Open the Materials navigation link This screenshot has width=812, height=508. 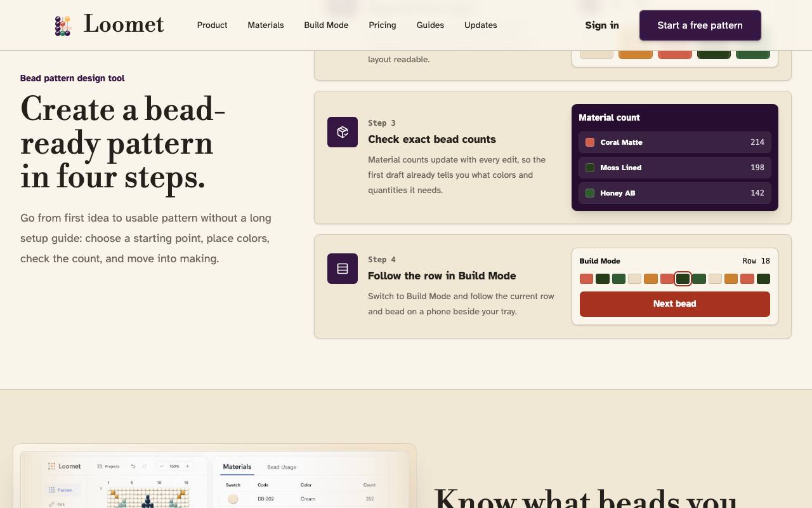[x=266, y=25]
